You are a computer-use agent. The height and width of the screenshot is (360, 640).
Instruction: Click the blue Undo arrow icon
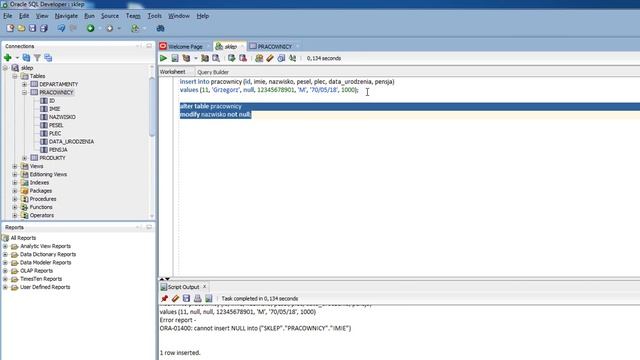coord(61,28)
